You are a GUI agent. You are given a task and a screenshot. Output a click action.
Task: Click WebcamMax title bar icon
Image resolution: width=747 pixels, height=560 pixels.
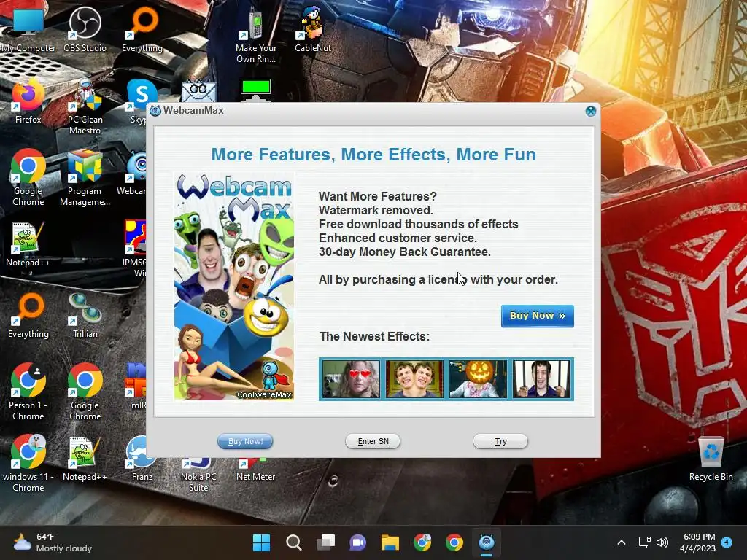click(155, 111)
